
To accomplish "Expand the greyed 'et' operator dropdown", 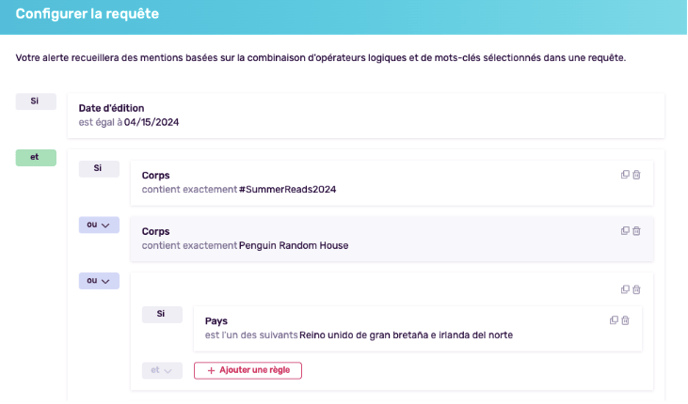I will [x=162, y=370].
